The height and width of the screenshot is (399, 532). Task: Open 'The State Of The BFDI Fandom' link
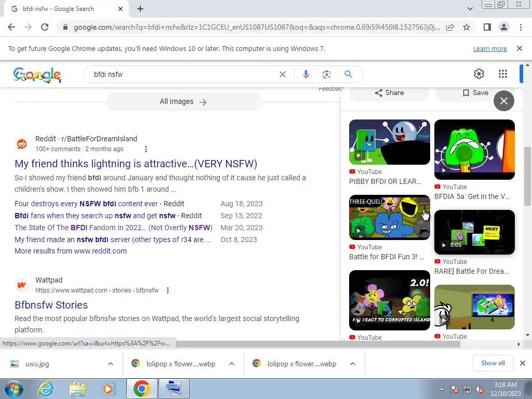coord(113,228)
